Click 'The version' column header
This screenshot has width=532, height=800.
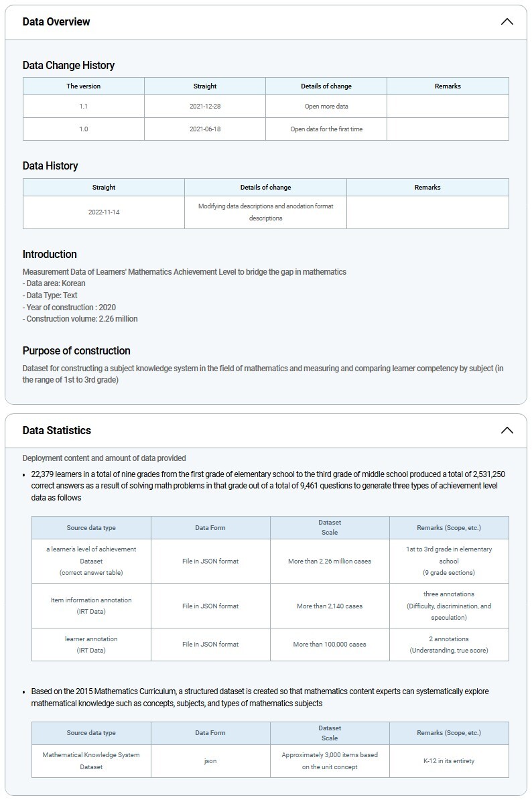coord(84,86)
